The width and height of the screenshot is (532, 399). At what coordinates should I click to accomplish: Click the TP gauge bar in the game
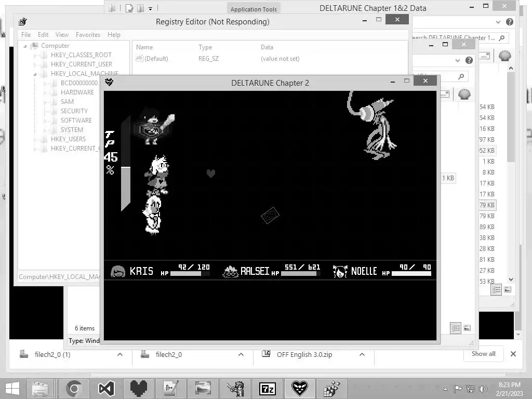(126, 164)
